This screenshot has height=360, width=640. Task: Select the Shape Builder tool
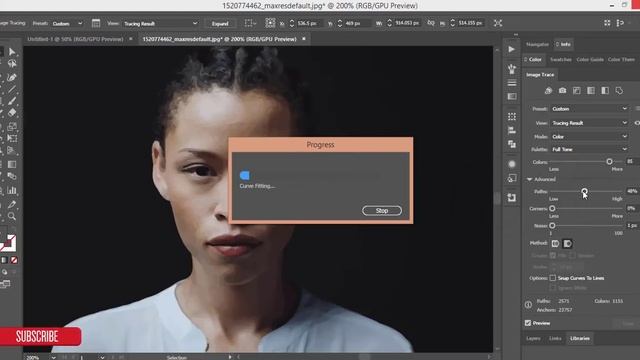12,127
